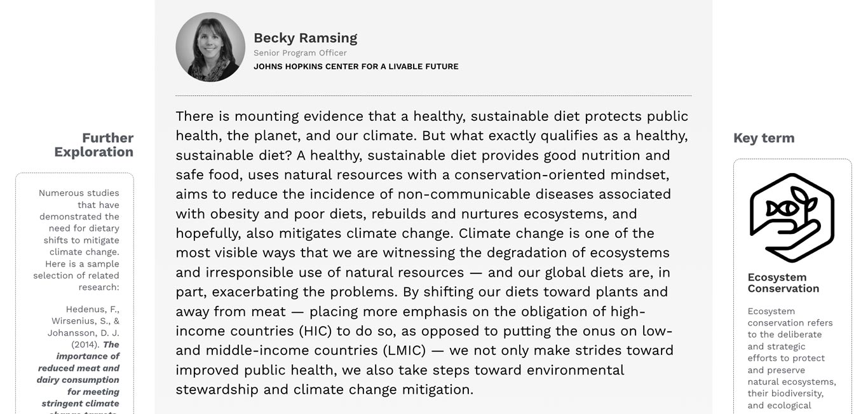Click the Ecosystem Conservation hand-and-fish icon

point(792,217)
